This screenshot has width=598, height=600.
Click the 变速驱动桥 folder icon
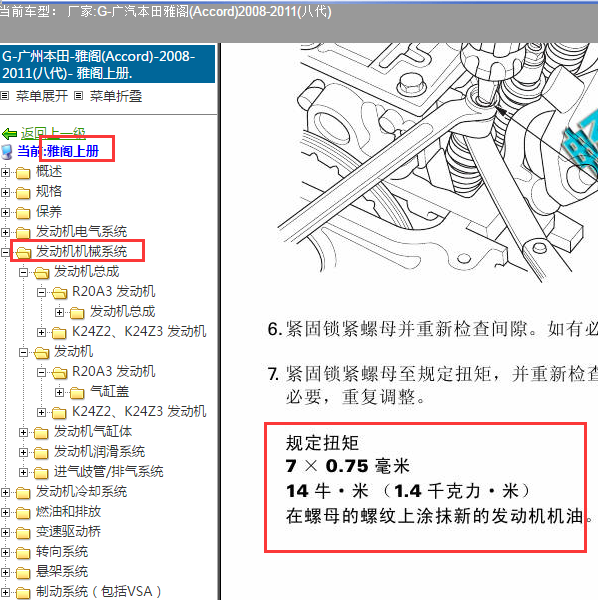23,533
